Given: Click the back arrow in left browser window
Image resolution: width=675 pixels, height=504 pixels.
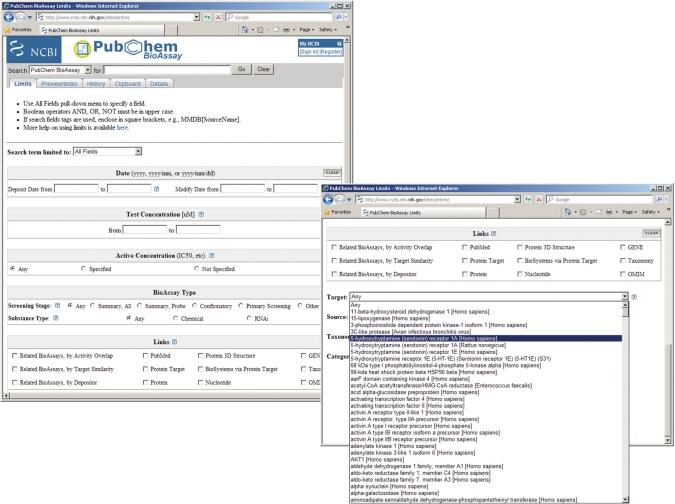Looking at the screenshot, I should tap(9, 18).
